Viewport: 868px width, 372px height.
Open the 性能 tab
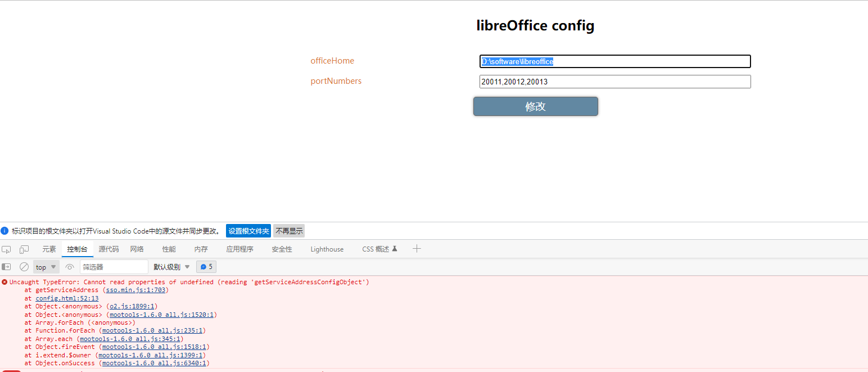click(x=169, y=249)
